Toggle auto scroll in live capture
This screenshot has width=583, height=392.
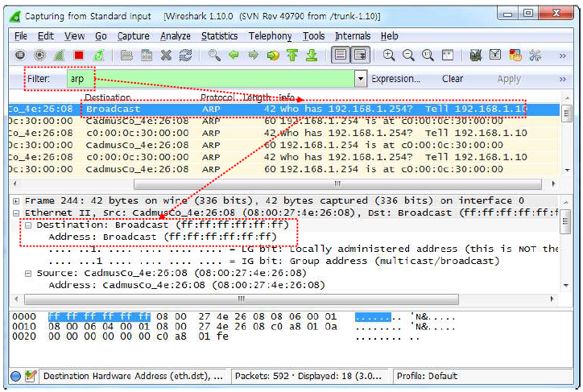pos(360,55)
